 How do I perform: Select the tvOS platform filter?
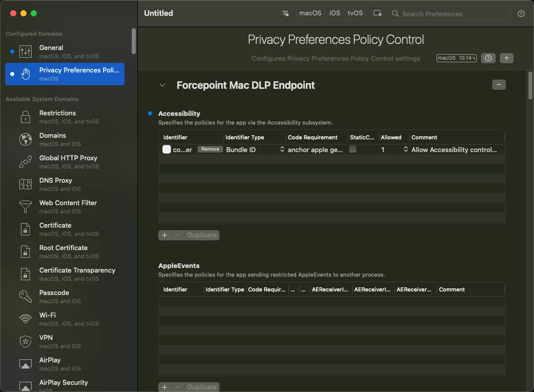tap(355, 13)
